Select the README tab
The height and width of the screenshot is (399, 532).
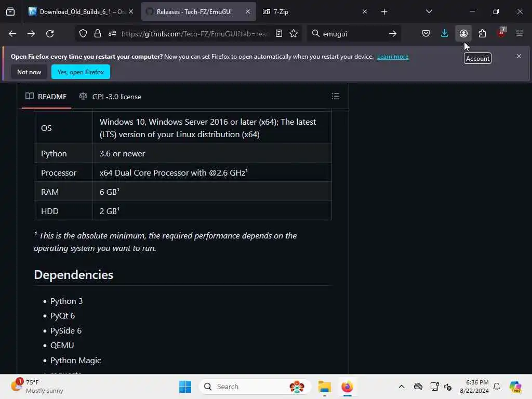[46, 97]
